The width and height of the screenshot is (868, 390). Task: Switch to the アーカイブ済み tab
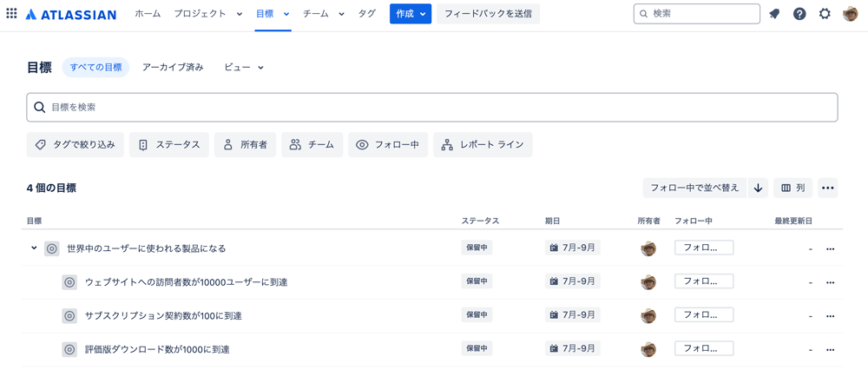173,67
